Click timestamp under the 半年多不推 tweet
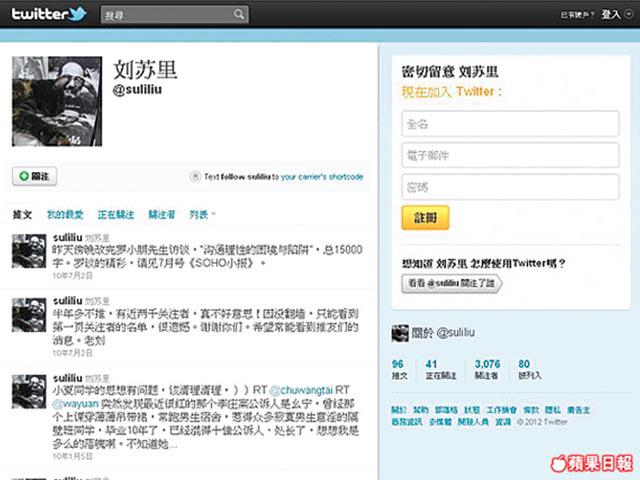This screenshot has width=640, height=480. tap(73, 353)
